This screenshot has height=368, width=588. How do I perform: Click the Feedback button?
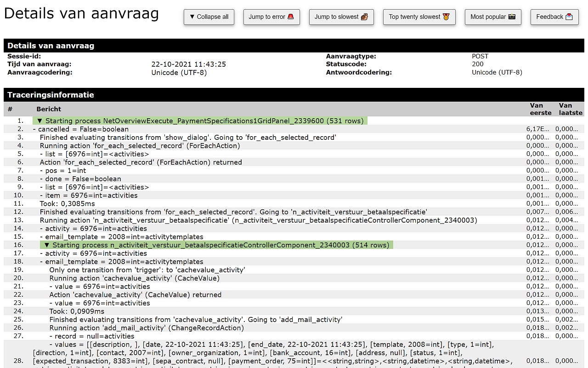(x=554, y=17)
